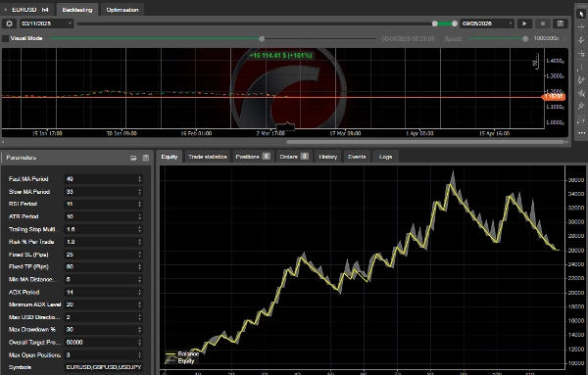
Task: Open the Positions tab
Action: point(253,157)
